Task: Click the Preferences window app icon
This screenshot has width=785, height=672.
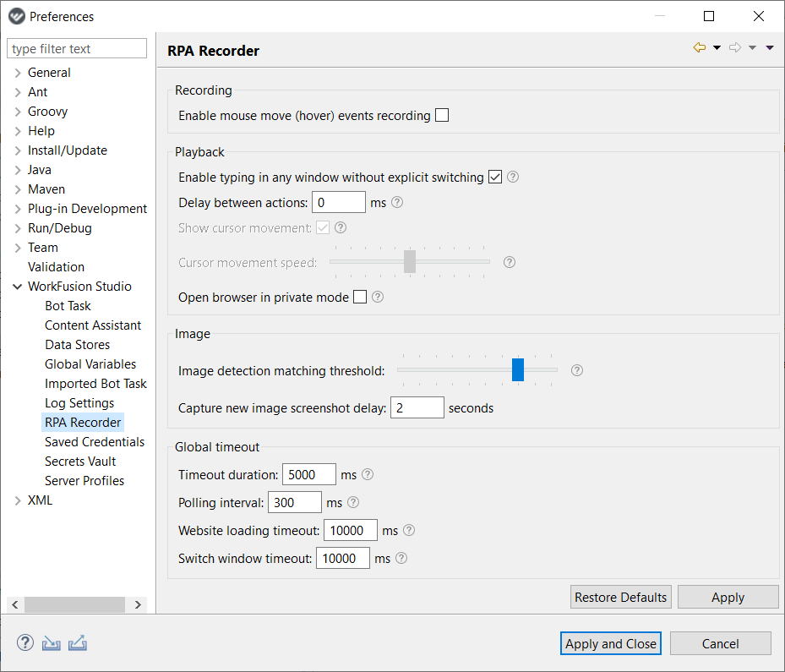Action: [17, 17]
